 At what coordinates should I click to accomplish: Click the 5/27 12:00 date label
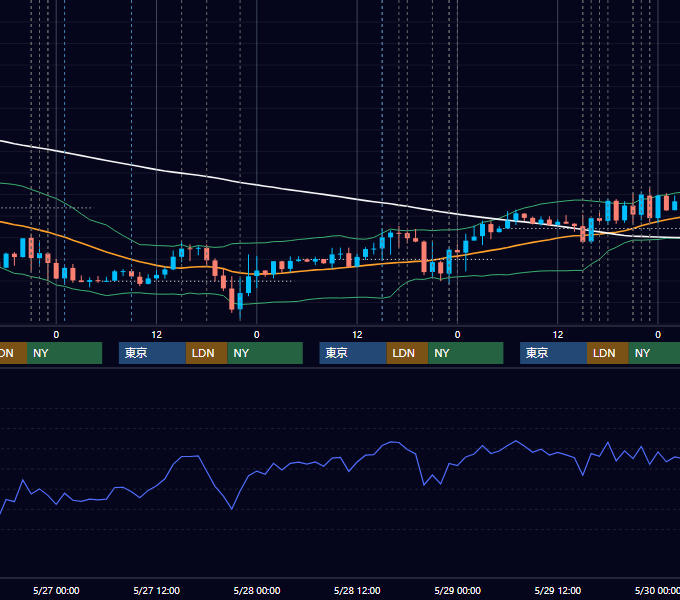157,590
